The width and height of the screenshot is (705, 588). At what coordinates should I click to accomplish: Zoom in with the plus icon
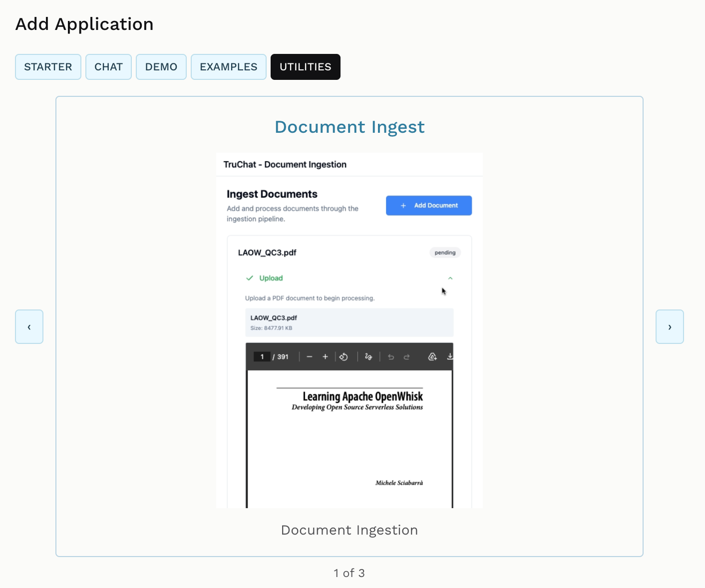[325, 357]
